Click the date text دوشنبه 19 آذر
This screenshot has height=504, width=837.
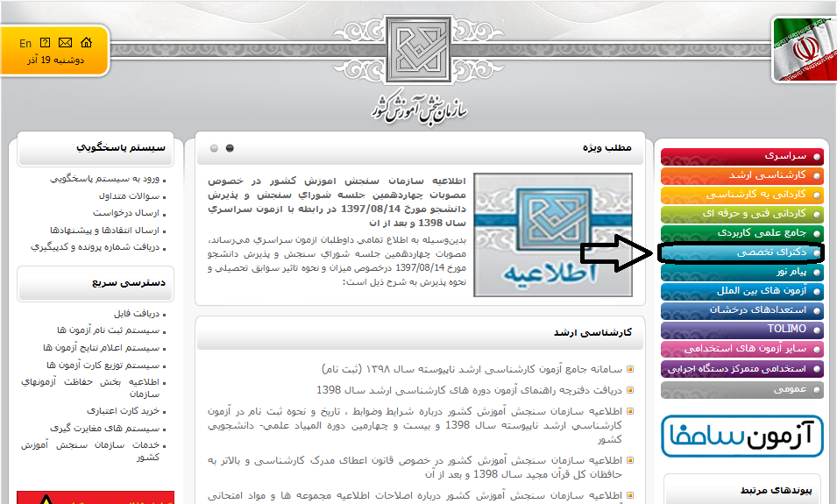tap(55, 60)
